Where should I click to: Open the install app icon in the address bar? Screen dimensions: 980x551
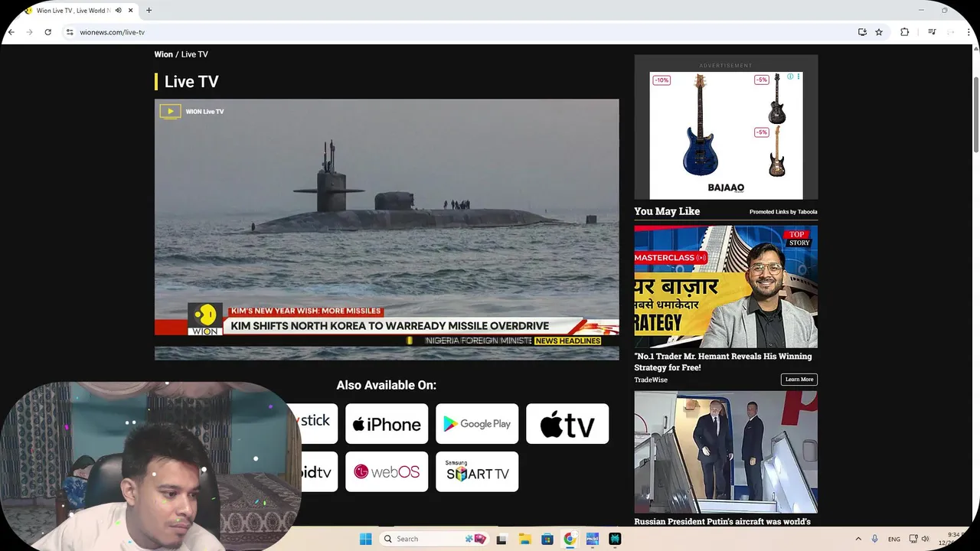(x=862, y=32)
